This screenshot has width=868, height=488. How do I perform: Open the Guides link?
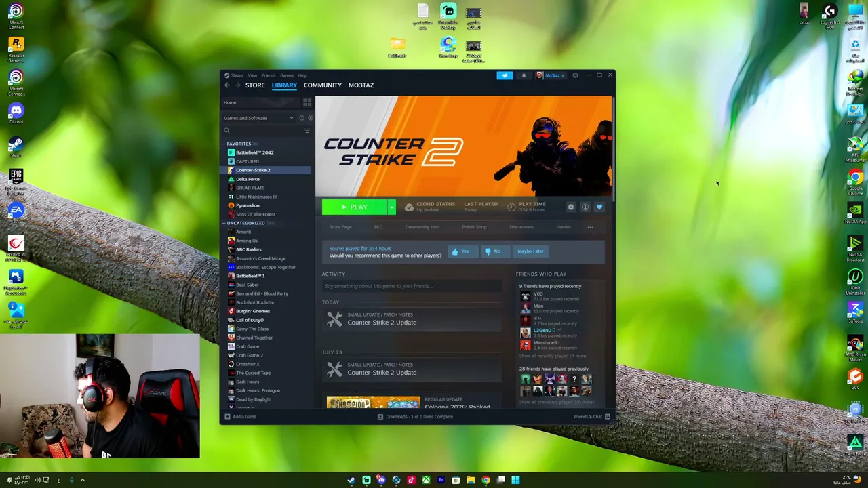pos(564,227)
